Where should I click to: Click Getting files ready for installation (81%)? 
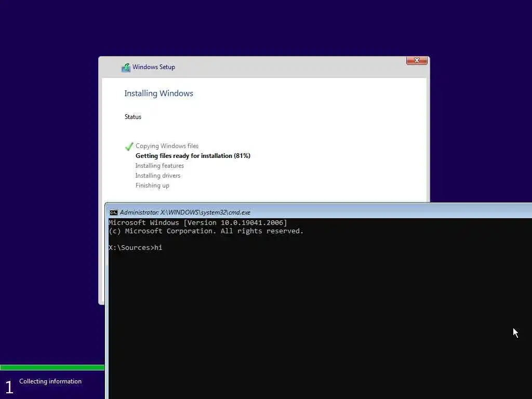point(193,156)
